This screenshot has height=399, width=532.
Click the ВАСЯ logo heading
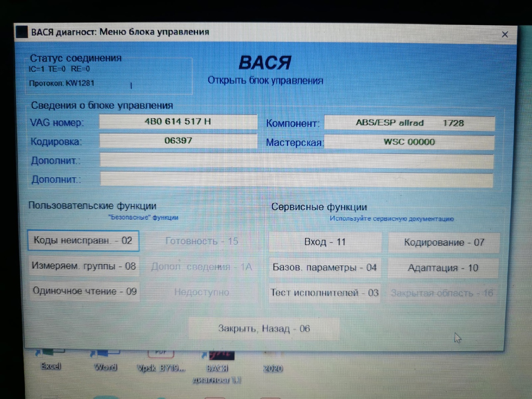(x=265, y=63)
